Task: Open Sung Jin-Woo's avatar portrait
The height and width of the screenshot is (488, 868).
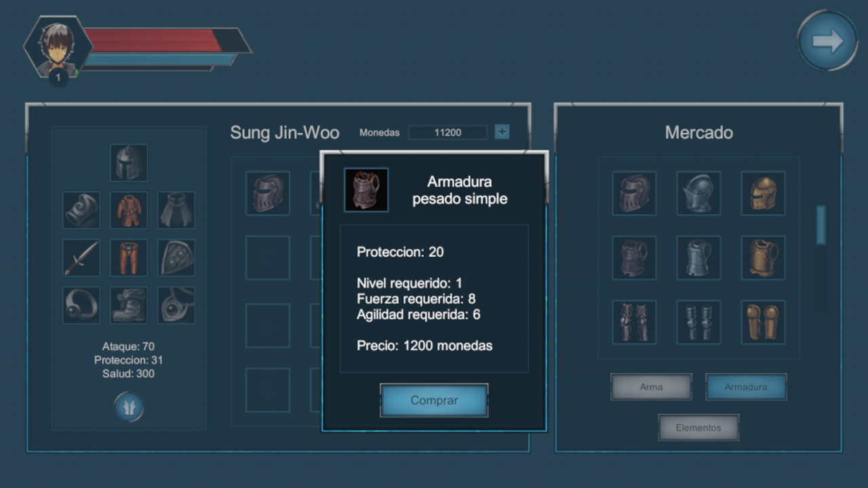Action: [58, 47]
